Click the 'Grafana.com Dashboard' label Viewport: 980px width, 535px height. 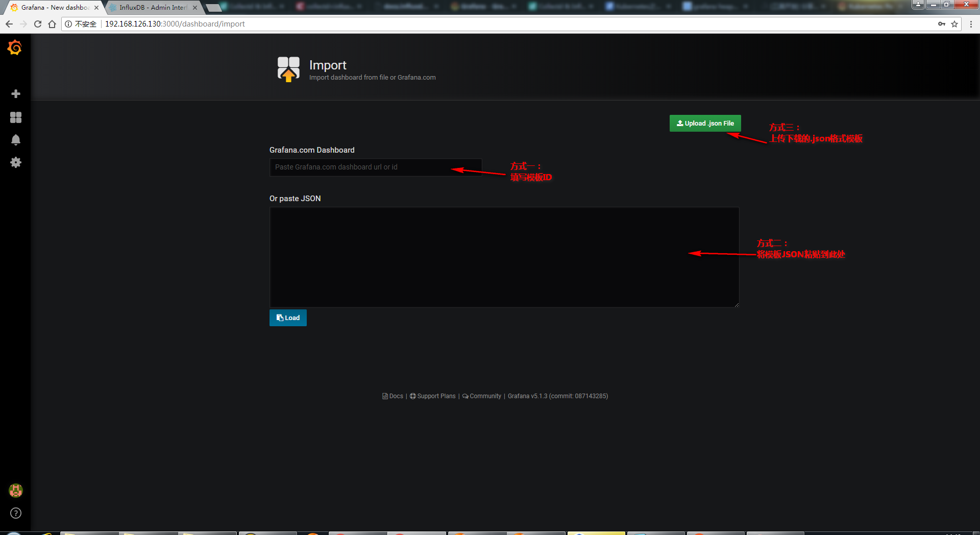coord(312,150)
